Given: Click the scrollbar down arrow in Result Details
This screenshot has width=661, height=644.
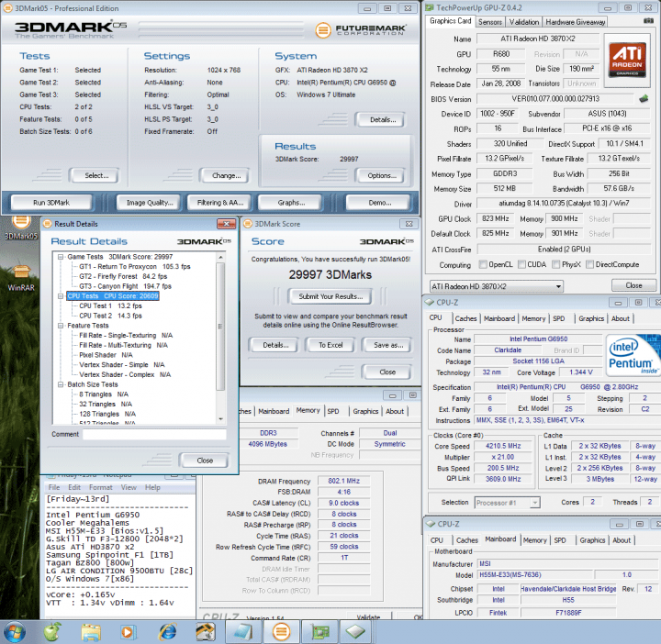Looking at the screenshot, I should coord(220,419).
